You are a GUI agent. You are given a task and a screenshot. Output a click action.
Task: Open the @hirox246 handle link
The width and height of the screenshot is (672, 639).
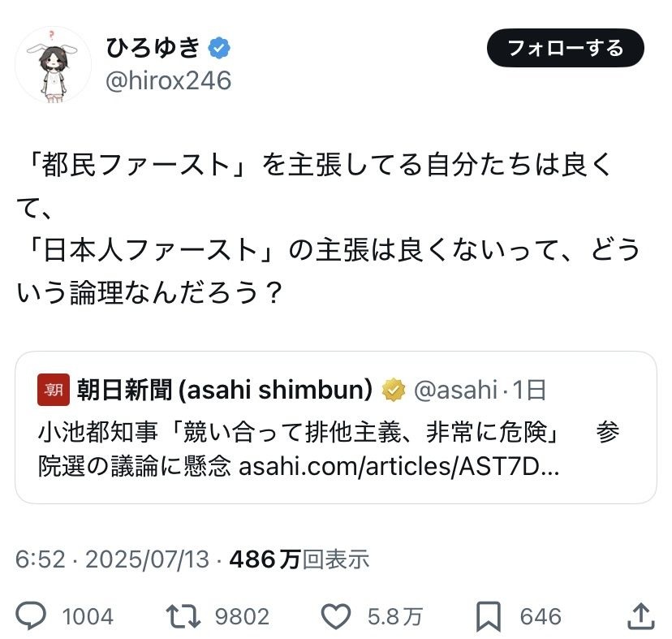pos(169,81)
